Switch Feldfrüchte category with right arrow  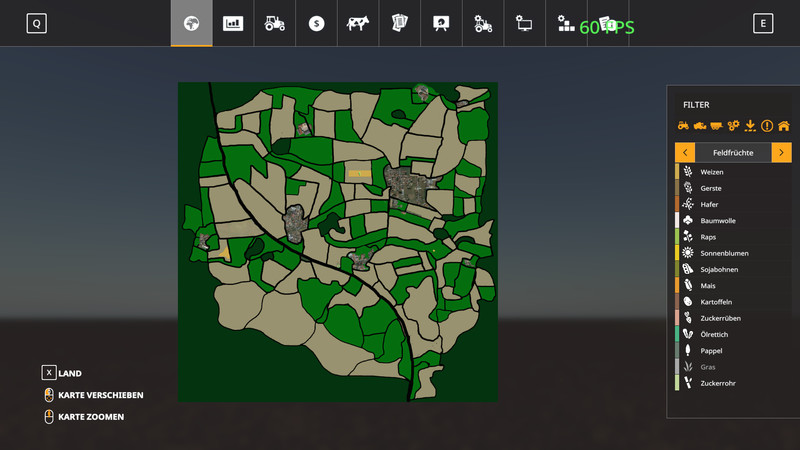[781, 152]
